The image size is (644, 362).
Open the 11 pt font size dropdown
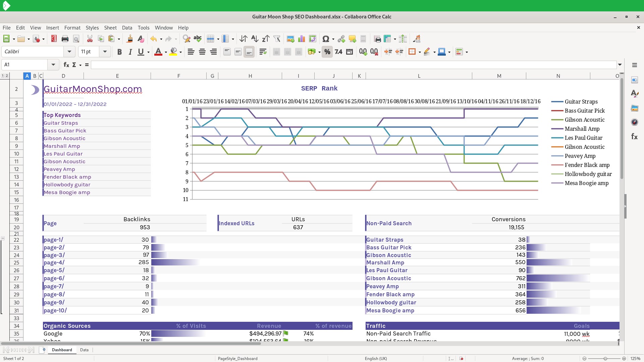click(x=105, y=52)
